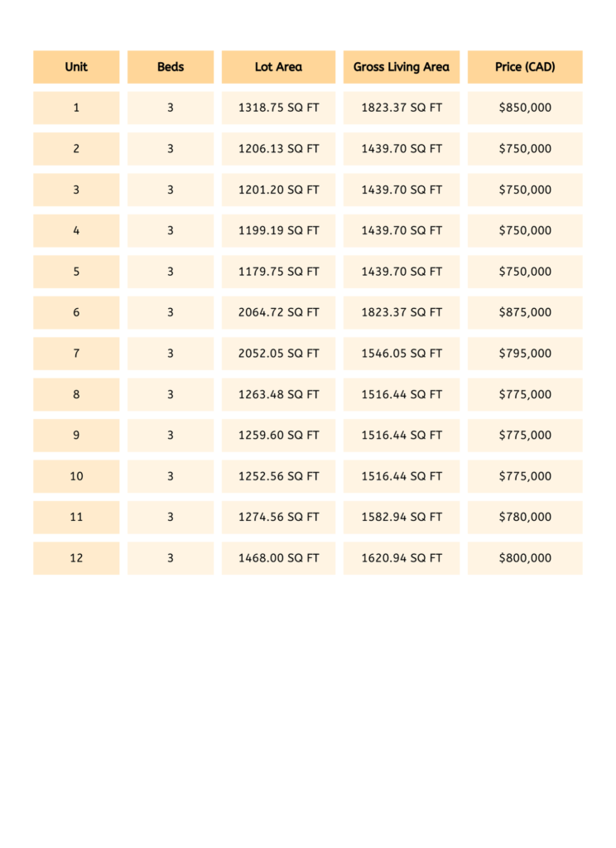Select the 1620.94 SQ FT living area cell
This screenshot has width=616, height=848.
coord(402,558)
